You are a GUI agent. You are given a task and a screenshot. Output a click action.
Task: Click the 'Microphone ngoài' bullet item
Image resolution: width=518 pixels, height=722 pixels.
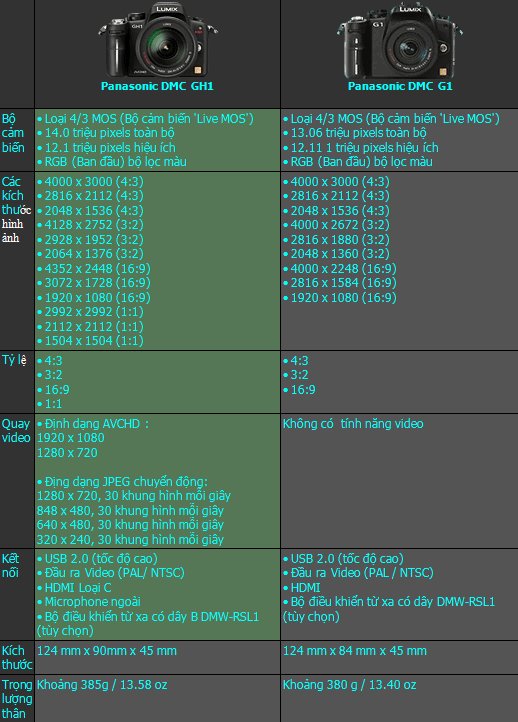click(88, 602)
